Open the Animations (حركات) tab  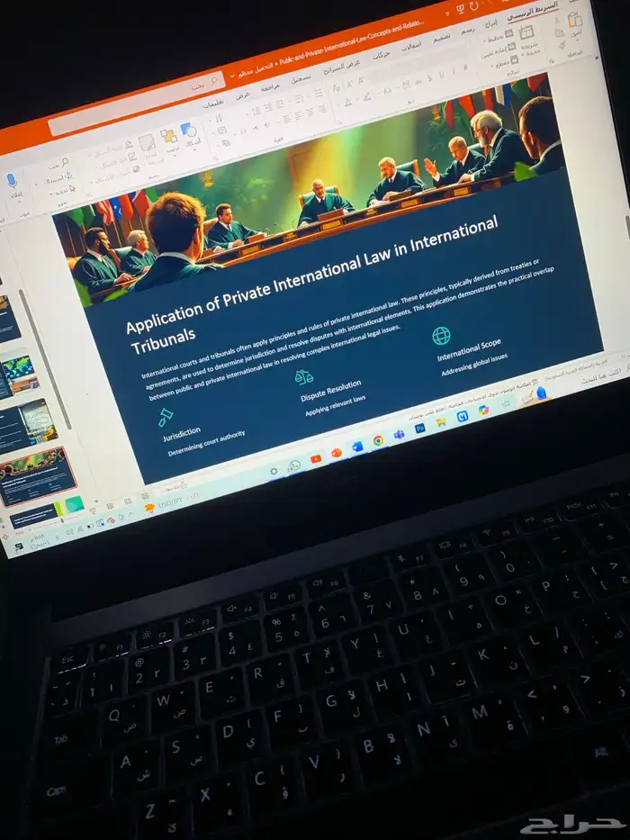(x=381, y=55)
